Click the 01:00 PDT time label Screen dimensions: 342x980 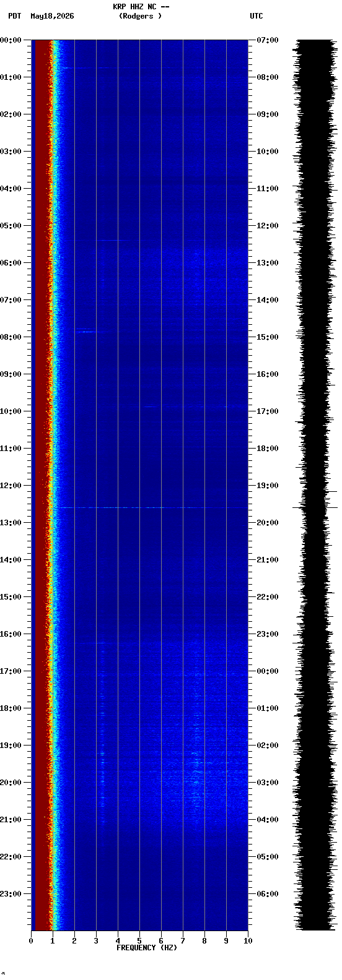pyautogui.click(x=11, y=77)
